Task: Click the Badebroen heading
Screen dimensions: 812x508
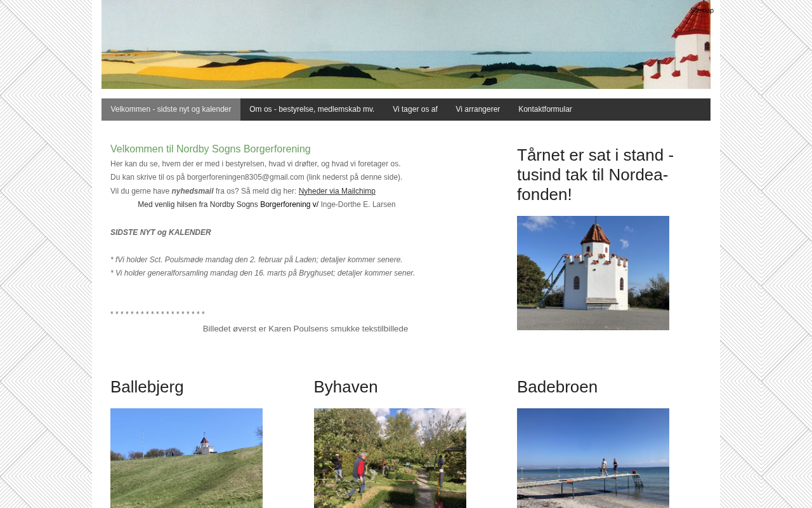Action: (557, 387)
